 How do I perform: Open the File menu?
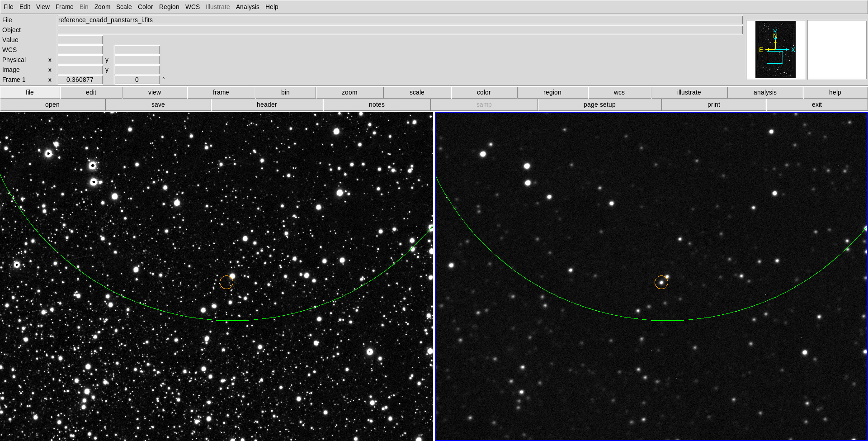coord(9,7)
